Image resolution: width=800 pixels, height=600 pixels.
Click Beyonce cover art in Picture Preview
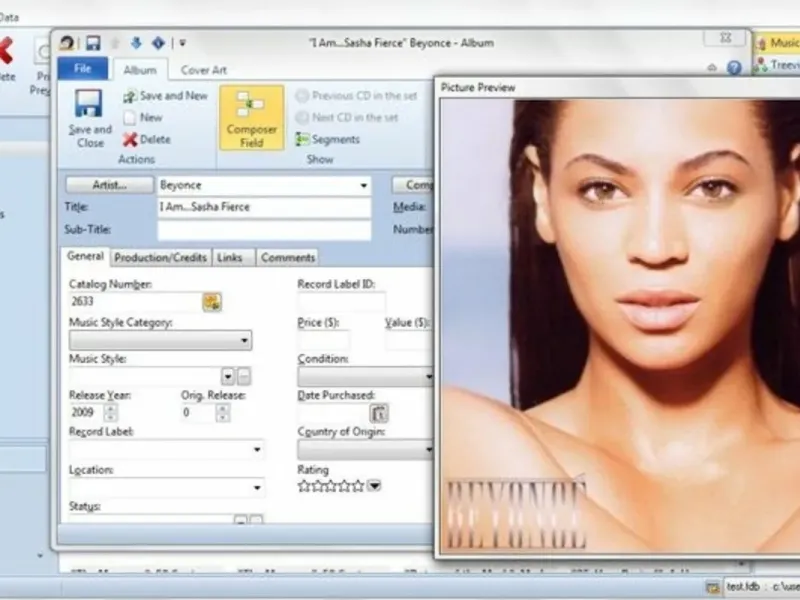620,327
